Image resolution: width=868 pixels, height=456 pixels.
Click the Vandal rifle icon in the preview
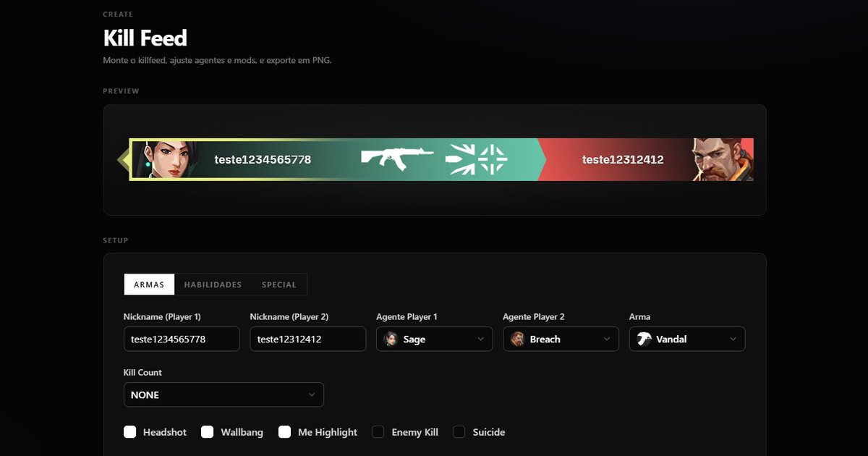pos(397,159)
